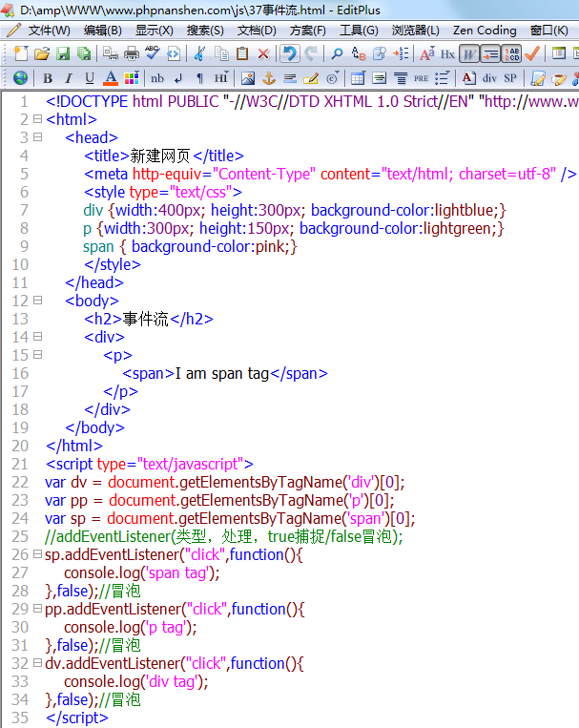579x728 pixels.
Task: Insert PRE preformatted tag
Action: pos(421,78)
